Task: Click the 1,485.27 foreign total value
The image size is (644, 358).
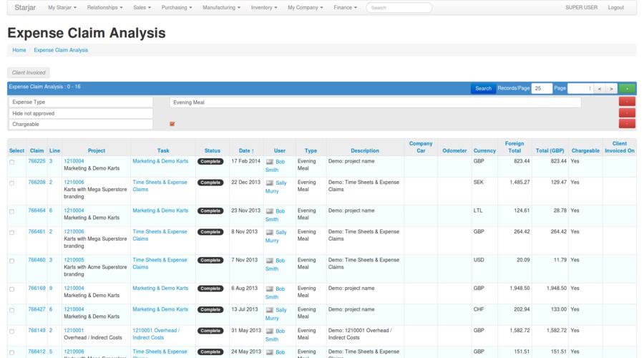Action: [x=519, y=182]
